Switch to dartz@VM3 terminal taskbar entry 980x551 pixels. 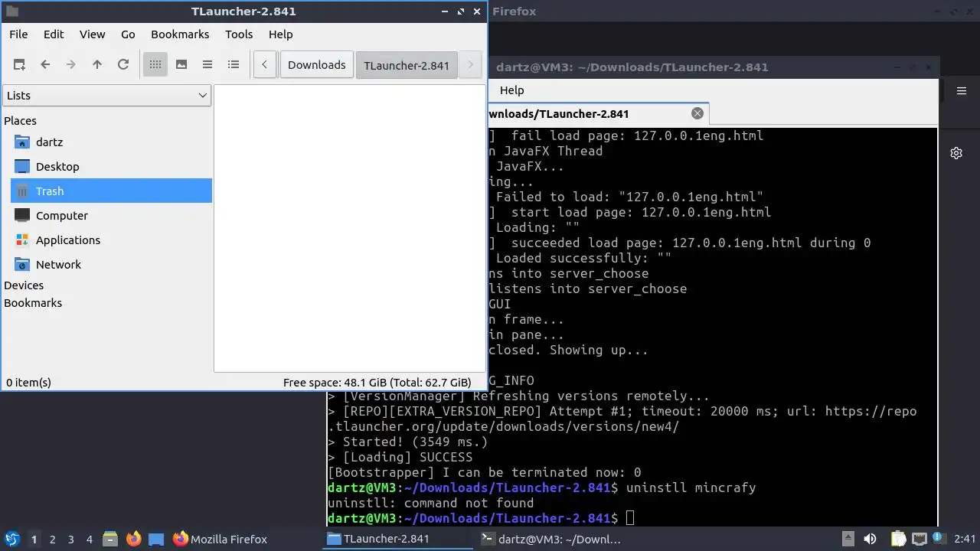point(550,539)
